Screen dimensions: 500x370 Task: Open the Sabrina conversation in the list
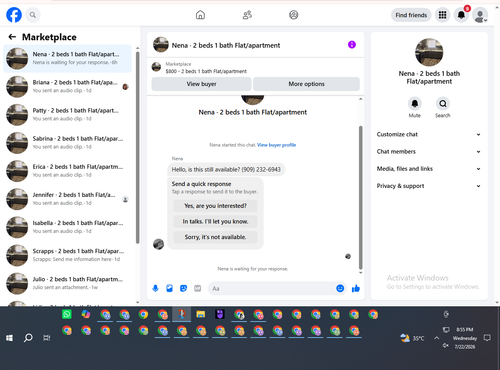tap(67, 143)
